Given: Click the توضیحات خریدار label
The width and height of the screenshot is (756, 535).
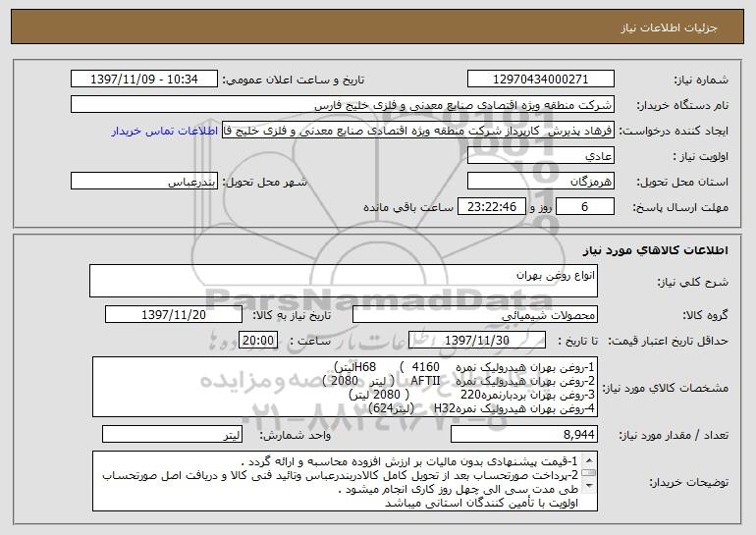Looking at the screenshot, I should point(688,482).
